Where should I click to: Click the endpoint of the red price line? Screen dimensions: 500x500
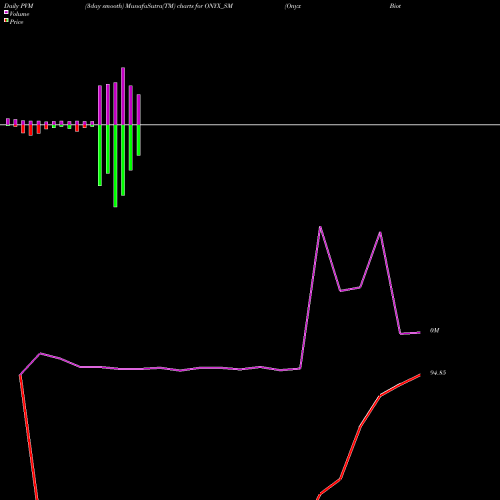click(420, 375)
